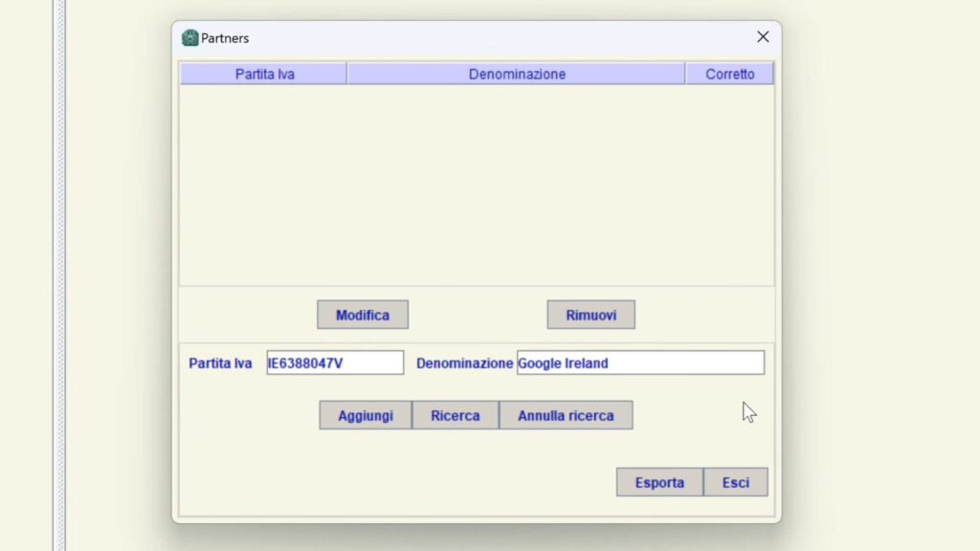The image size is (980, 551).
Task: Focus the Partita Iva field containing IE6388047V
Action: coord(335,364)
